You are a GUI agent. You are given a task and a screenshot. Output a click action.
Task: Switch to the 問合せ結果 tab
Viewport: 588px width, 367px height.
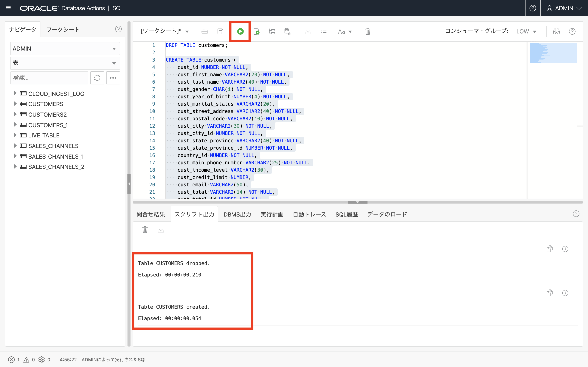click(151, 214)
